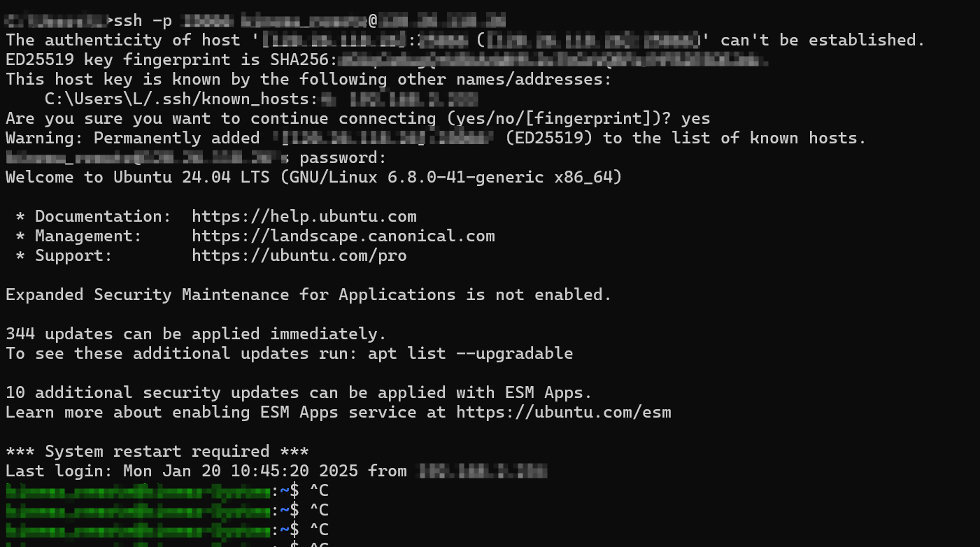Click the 'Warning: Permanently added' line
The width and height of the screenshot is (980, 547).
(x=436, y=138)
